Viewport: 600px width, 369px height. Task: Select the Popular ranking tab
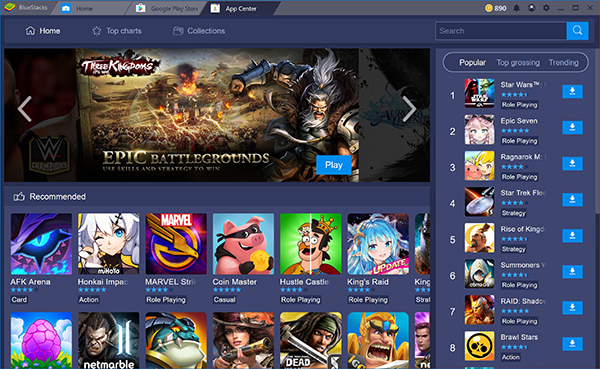click(x=473, y=62)
